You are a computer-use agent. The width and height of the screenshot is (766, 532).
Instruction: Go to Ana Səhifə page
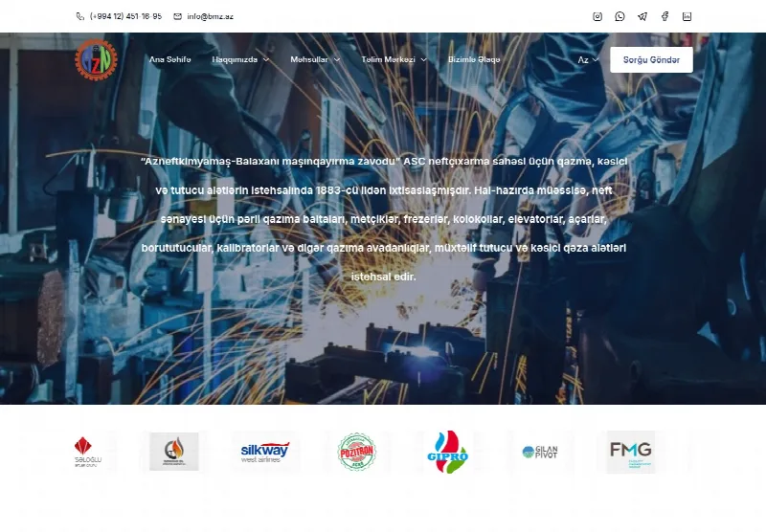click(169, 59)
